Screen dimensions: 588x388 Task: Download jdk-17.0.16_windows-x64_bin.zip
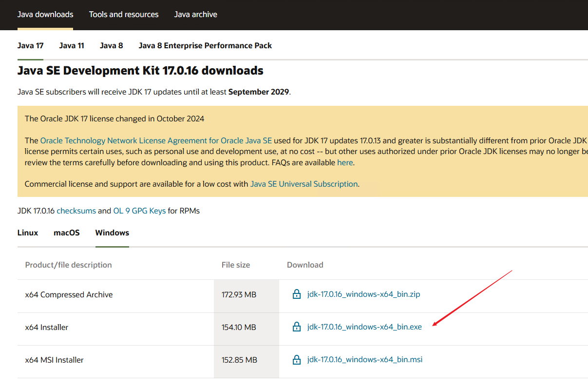pyautogui.click(x=364, y=294)
